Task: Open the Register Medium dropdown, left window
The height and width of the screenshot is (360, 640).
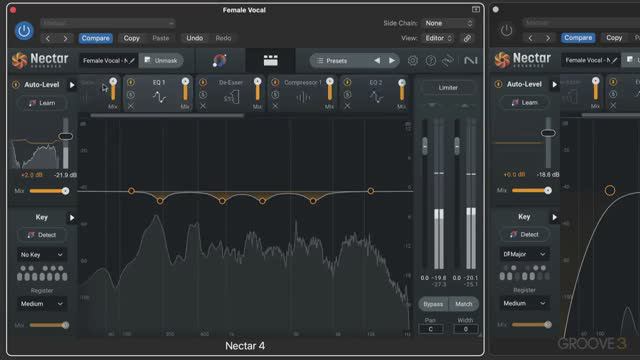Action: tap(42, 304)
